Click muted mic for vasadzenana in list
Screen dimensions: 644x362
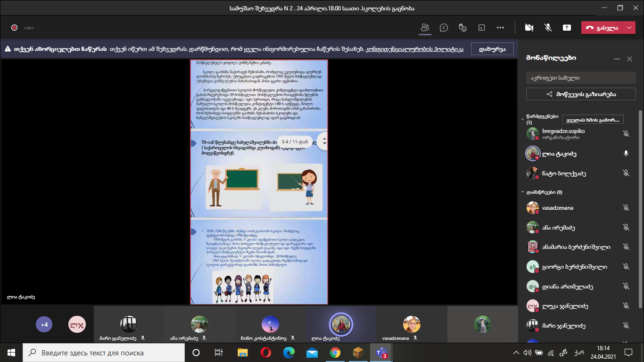pyautogui.click(x=626, y=207)
